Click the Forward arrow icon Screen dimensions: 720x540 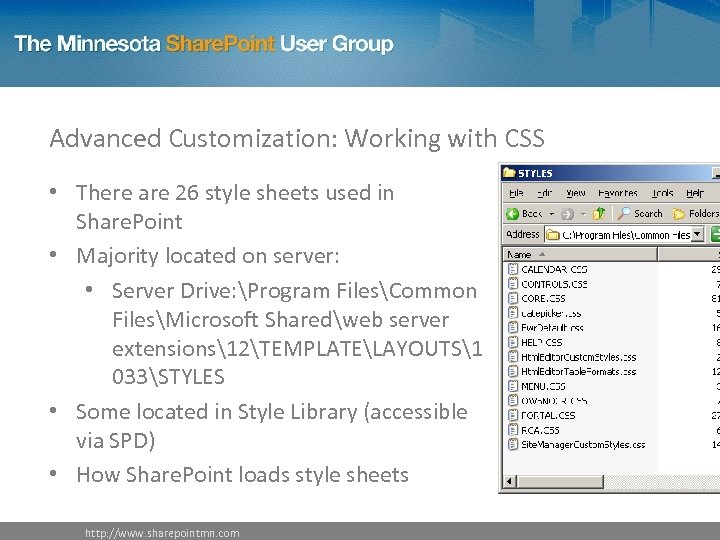tap(568, 214)
